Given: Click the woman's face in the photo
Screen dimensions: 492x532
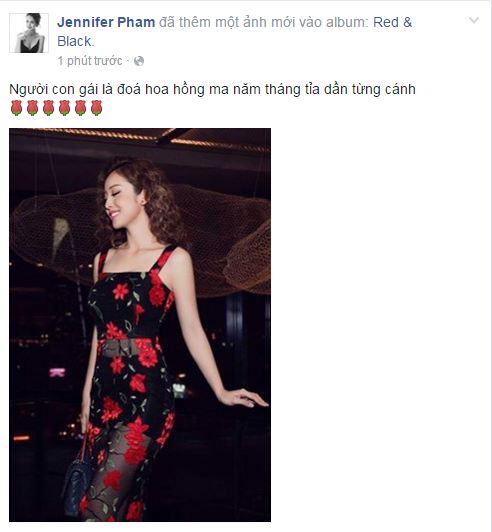Looking at the screenshot, I should click(x=115, y=201).
